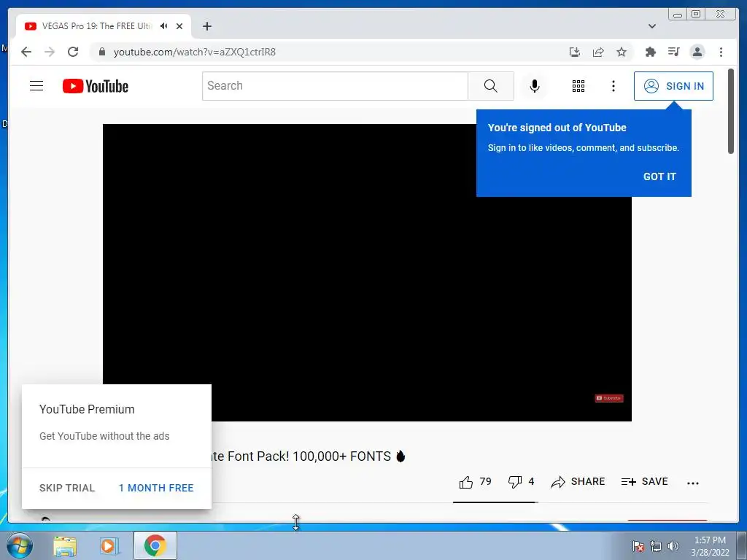
Task: Open a new tab with plus button
Action: click(206, 26)
